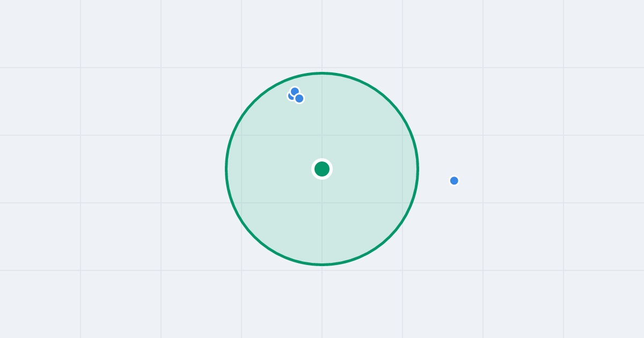The image size is (644, 338).
Task: Click the grid intersection nearest the lone blue dot
Action: 483,203
